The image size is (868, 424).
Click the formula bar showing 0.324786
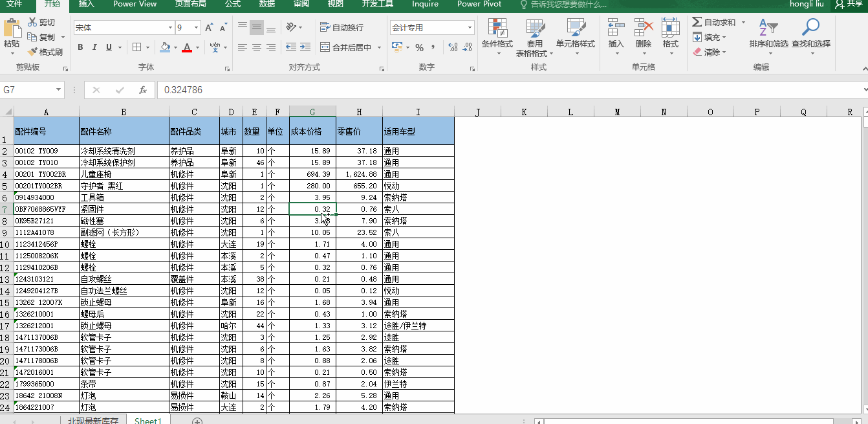pos(510,90)
